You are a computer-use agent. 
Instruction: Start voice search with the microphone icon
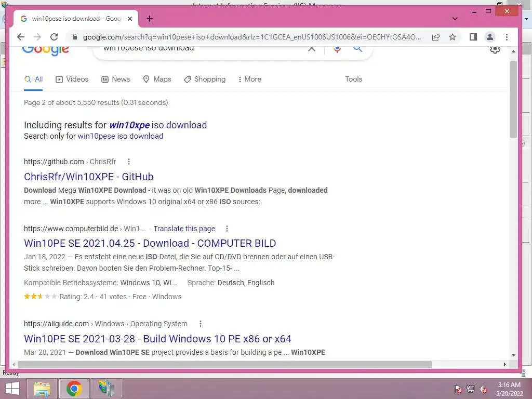(x=337, y=49)
